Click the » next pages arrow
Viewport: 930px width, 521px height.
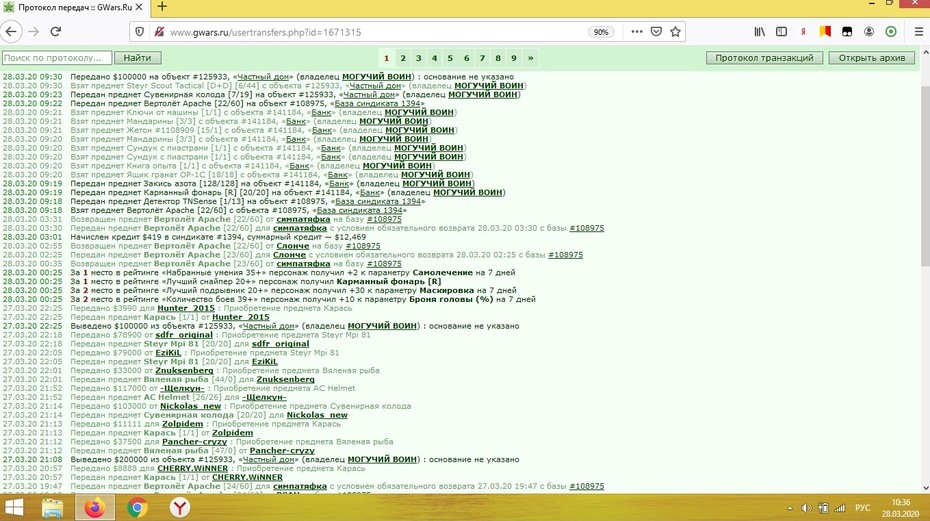(x=530, y=58)
